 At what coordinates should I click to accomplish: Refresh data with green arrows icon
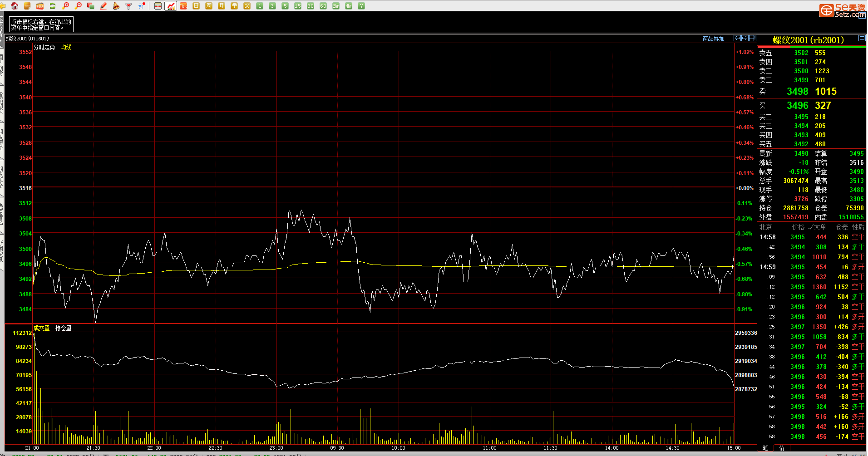pos(53,6)
